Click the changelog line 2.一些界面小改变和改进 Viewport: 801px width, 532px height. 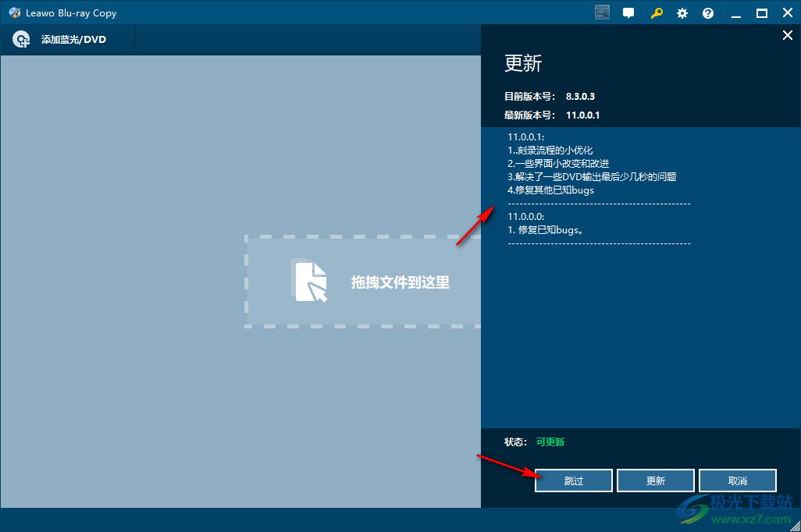[x=558, y=163]
